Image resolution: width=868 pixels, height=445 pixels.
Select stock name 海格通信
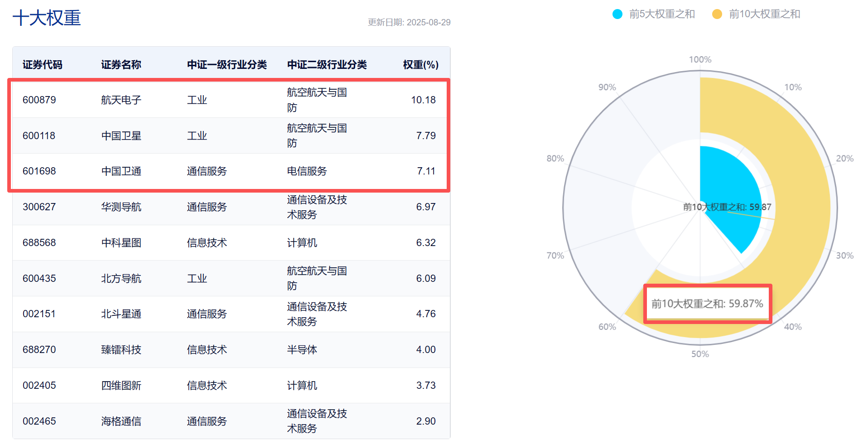121,421
